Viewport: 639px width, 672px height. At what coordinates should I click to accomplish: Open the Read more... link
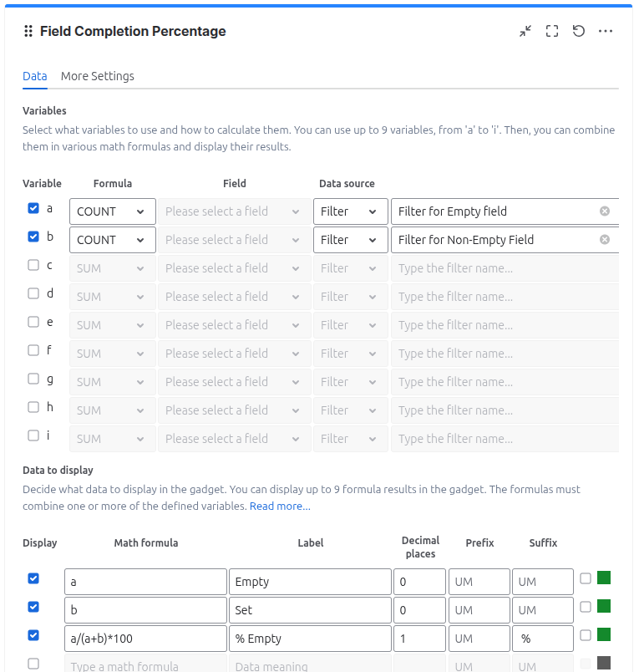click(280, 507)
